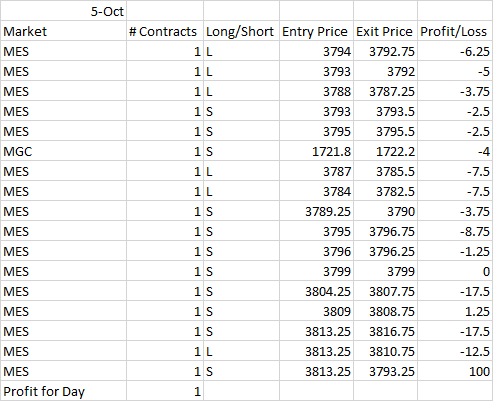This screenshot has width=493, height=401.
Task: Select the exit price 1722.2 cell
Action: pyautogui.click(x=385, y=151)
